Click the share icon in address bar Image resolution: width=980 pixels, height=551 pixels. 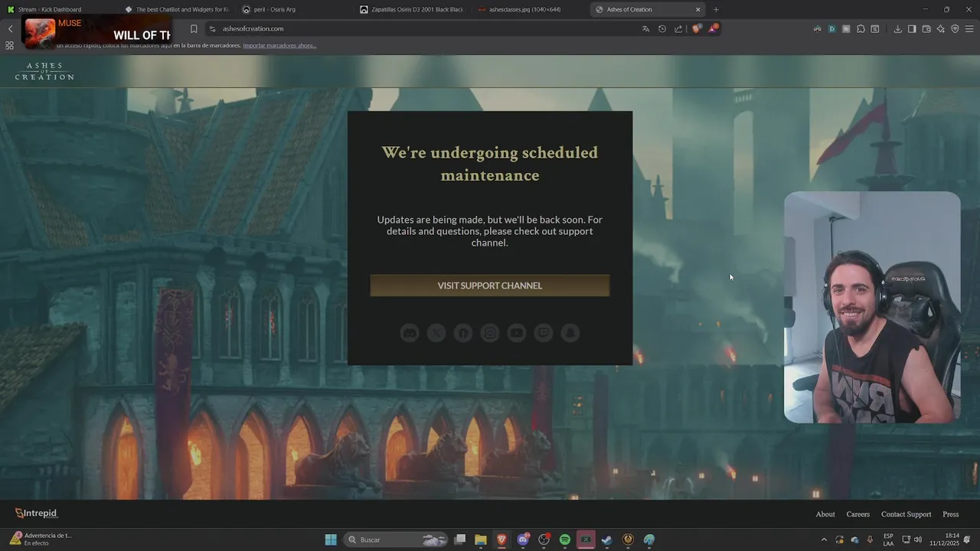[x=678, y=29]
